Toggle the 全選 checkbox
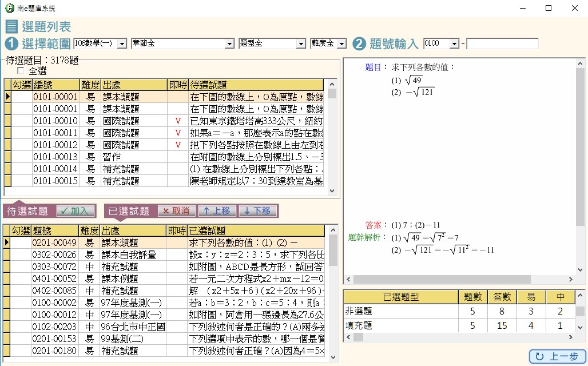 [x=21, y=71]
